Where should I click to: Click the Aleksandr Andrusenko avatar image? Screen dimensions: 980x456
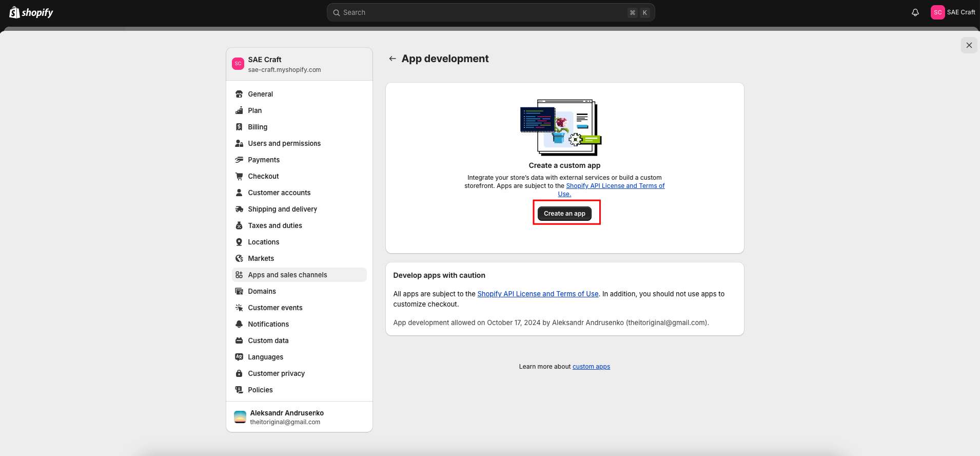pos(240,417)
